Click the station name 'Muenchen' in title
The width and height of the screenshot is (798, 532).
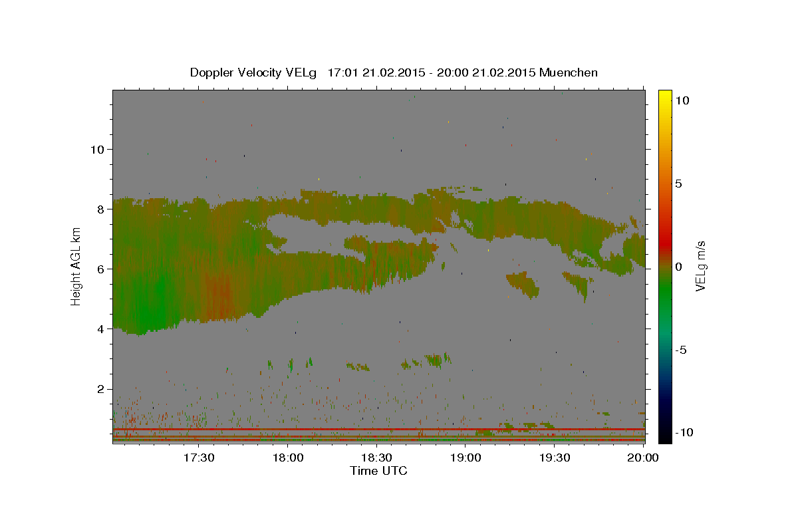[x=569, y=72]
